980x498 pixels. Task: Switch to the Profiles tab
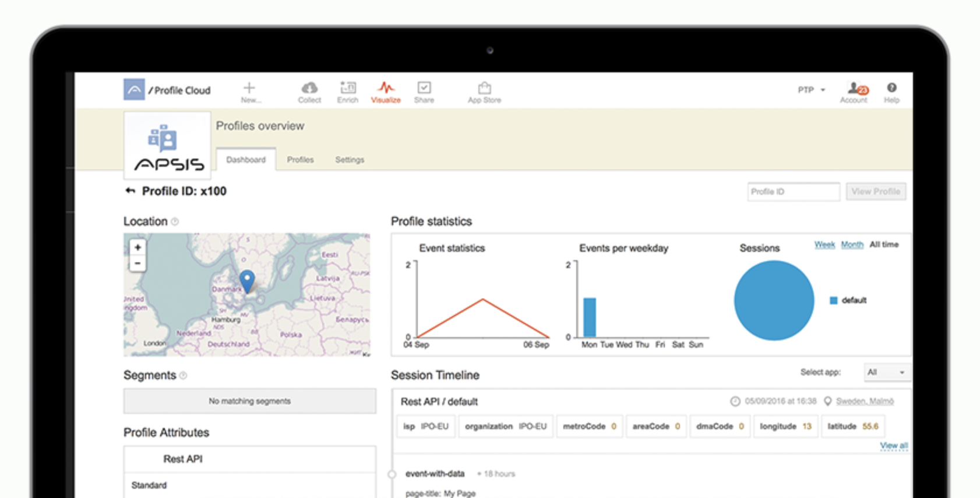pyautogui.click(x=300, y=160)
